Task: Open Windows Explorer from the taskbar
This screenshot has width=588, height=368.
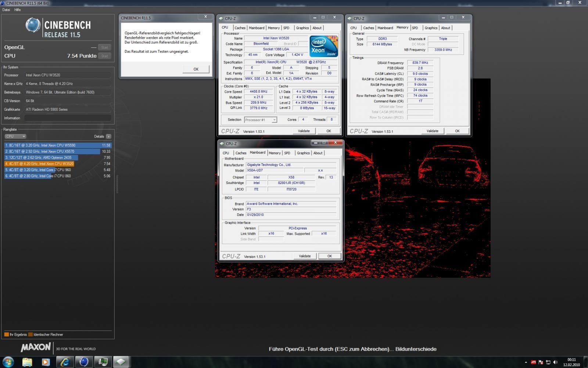Action: 27,362
